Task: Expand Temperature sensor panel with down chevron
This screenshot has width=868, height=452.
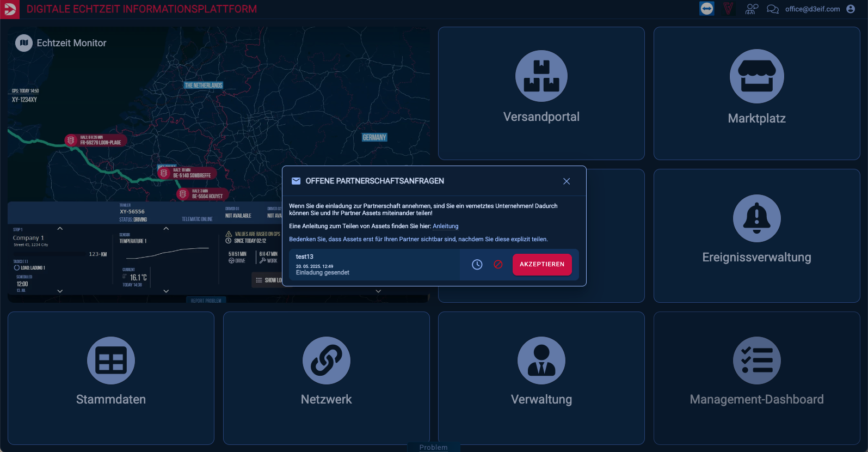Action: 166,291
